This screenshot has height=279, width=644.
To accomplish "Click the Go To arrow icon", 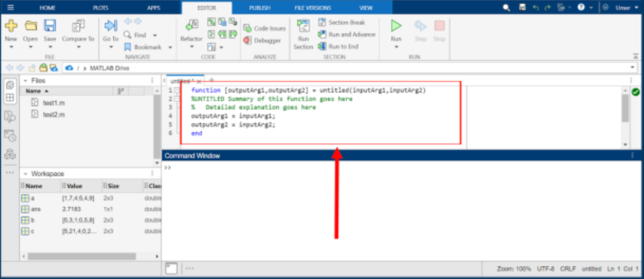I will pos(110,26).
